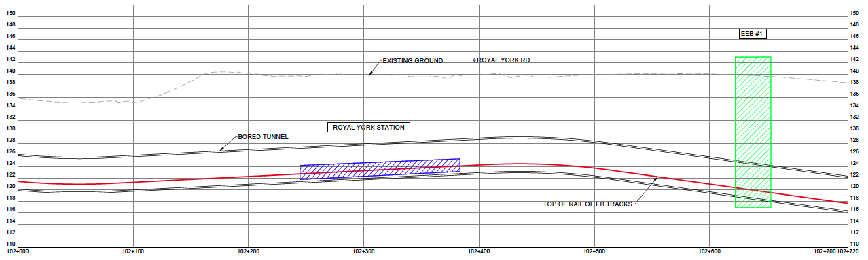Image resolution: width=868 pixels, height=260 pixels.
Task: Click the EXISTING GROUND label
Action: pos(413,60)
